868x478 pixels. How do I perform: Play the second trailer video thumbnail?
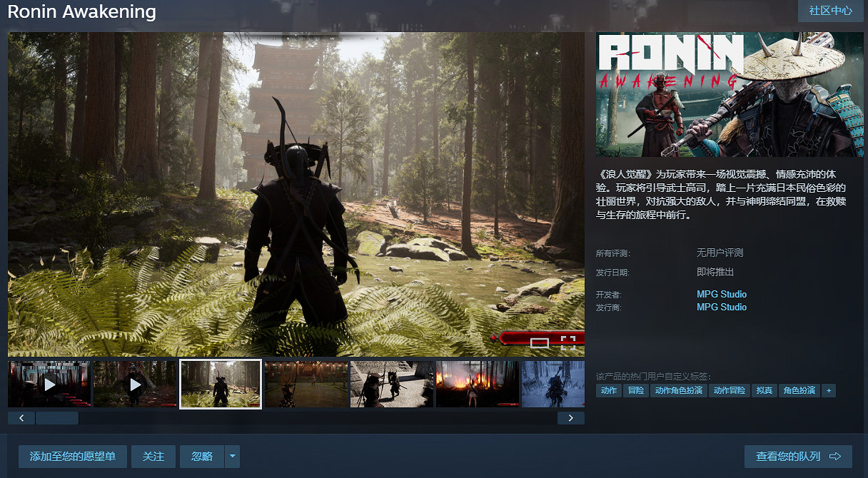[x=135, y=385]
